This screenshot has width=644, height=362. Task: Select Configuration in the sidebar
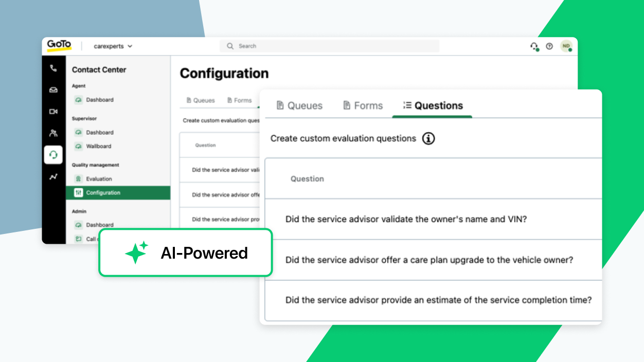(103, 193)
